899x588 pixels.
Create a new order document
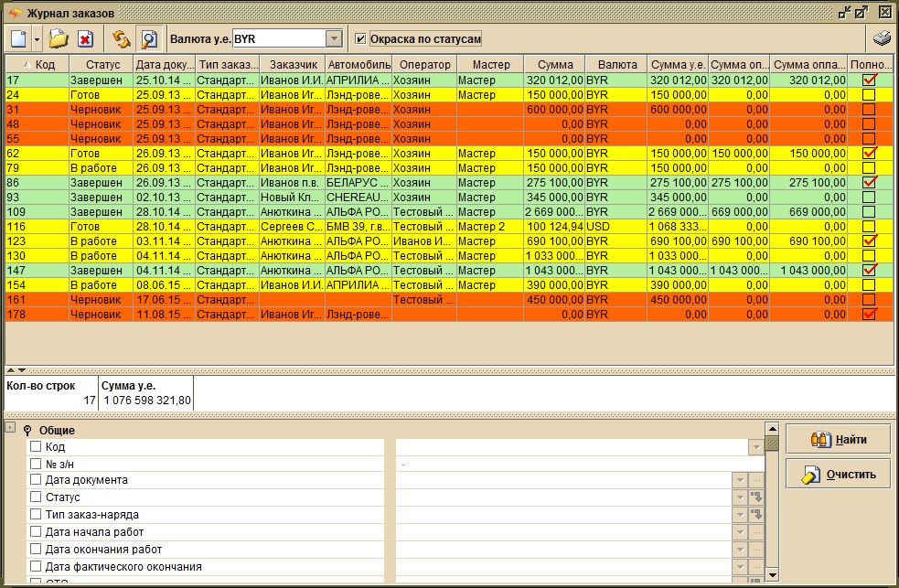point(18,39)
